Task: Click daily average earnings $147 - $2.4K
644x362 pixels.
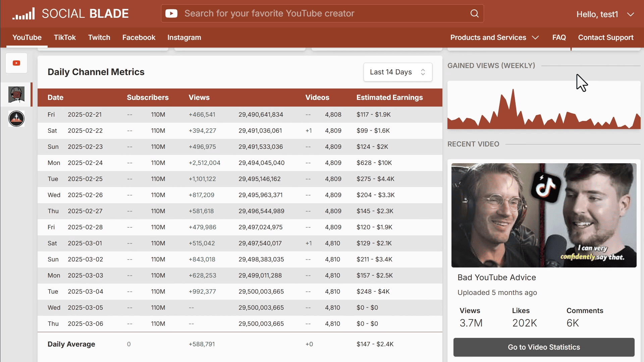Action: click(x=375, y=344)
